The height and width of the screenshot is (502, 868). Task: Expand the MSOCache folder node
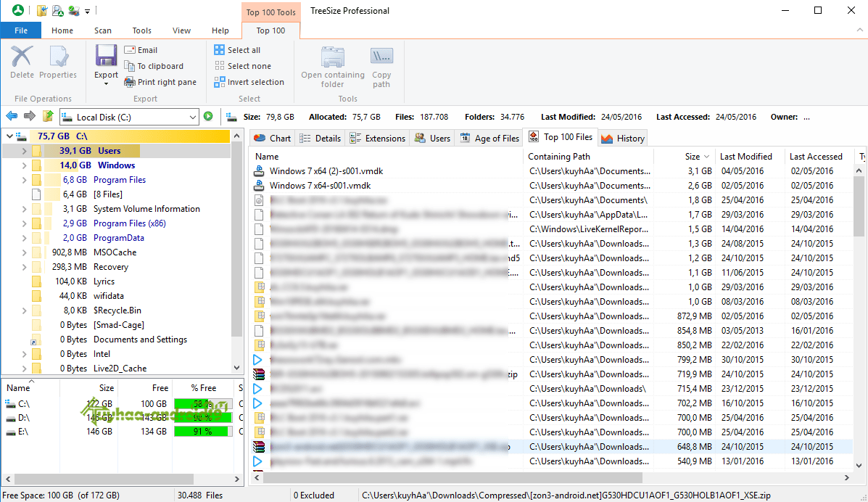pyautogui.click(x=24, y=252)
